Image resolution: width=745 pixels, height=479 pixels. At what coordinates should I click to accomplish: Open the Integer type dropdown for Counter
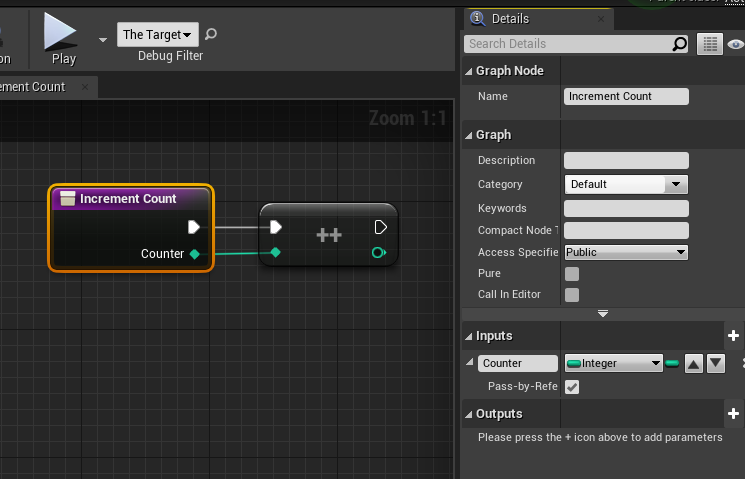pos(614,363)
